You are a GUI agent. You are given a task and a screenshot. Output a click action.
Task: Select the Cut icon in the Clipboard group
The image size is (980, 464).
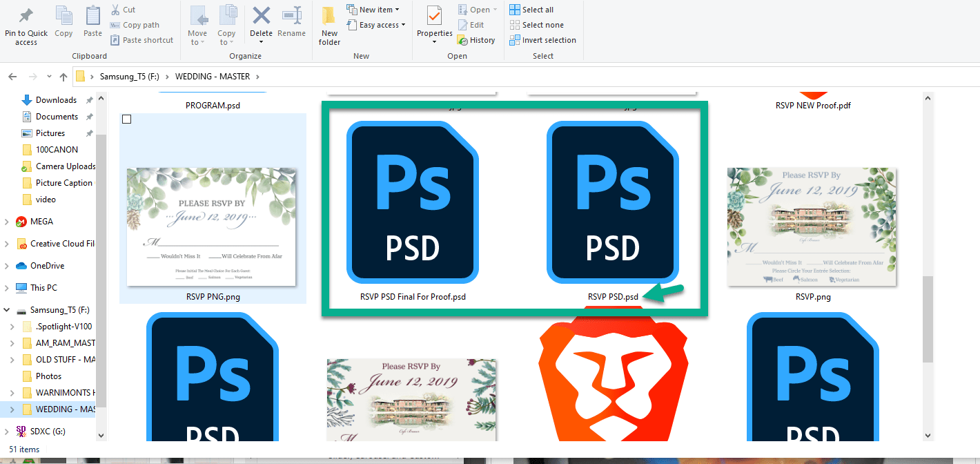pos(115,9)
